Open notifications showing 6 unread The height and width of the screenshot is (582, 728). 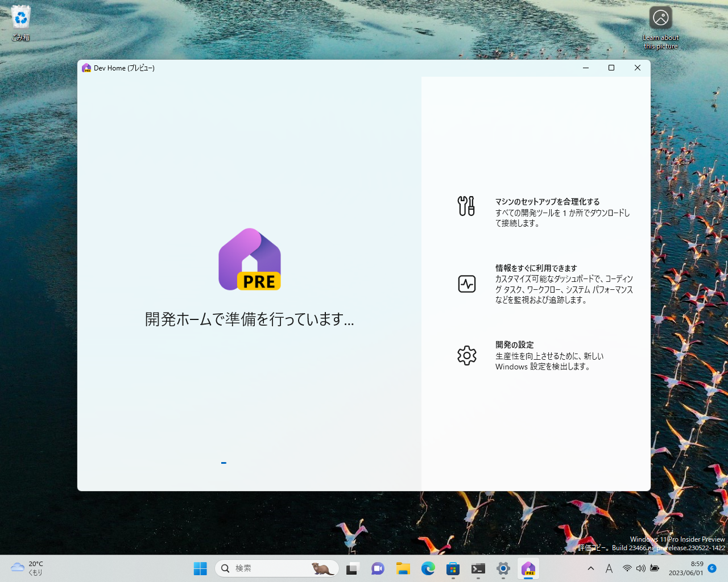pos(711,569)
